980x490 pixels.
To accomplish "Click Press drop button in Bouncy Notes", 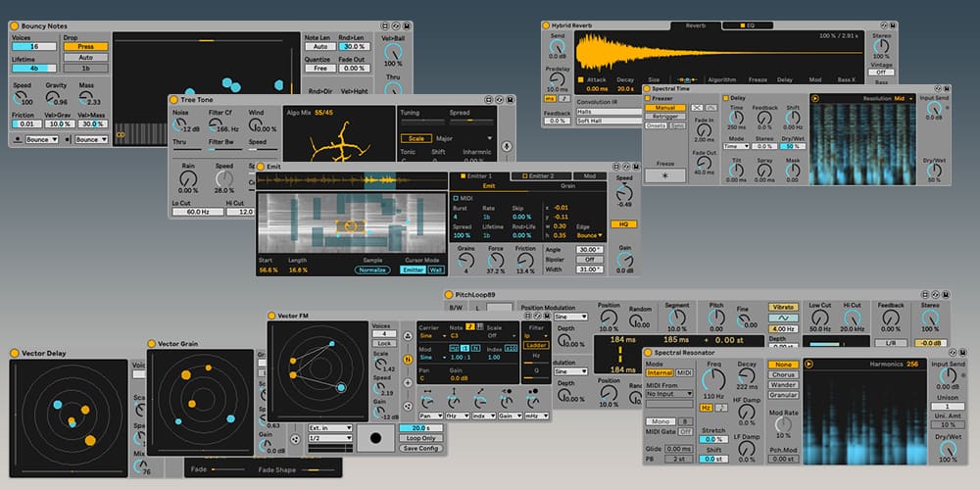I will (x=85, y=46).
